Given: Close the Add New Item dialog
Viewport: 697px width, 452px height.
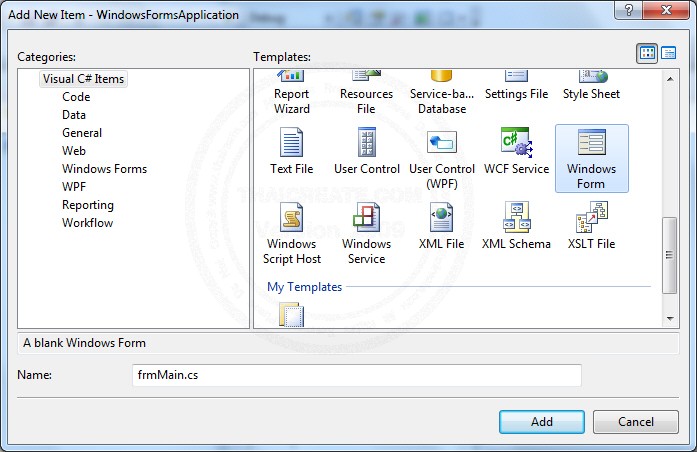Looking at the screenshot, I should coord(666,10).
